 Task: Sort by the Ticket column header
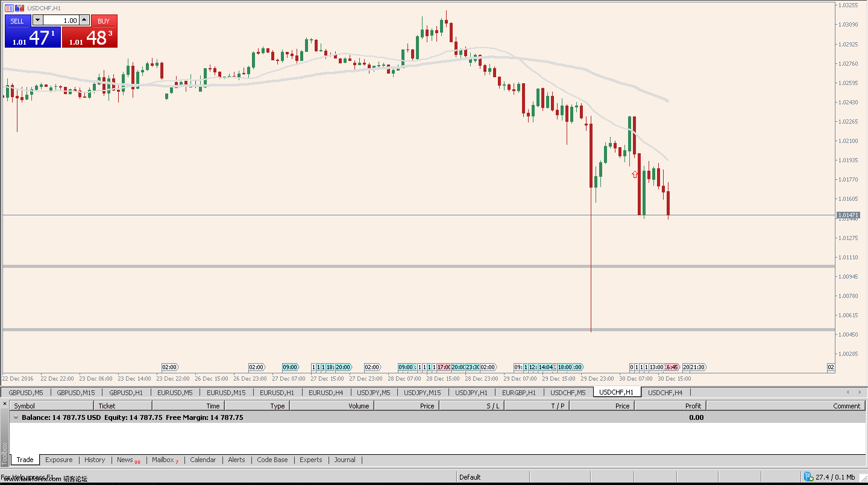click(124, 406)
